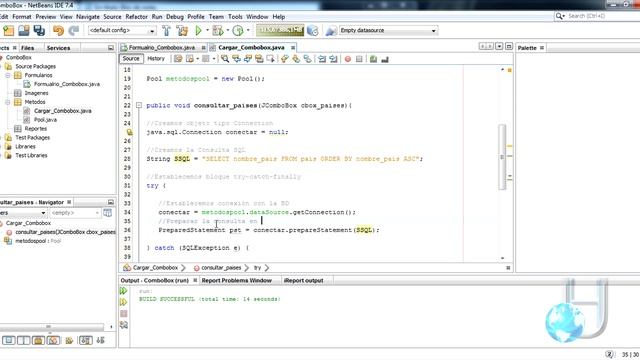Click the editor vertical scrollbar thumb
The width and height of the screenshot is (640, 360).
(x=502, y=157)
